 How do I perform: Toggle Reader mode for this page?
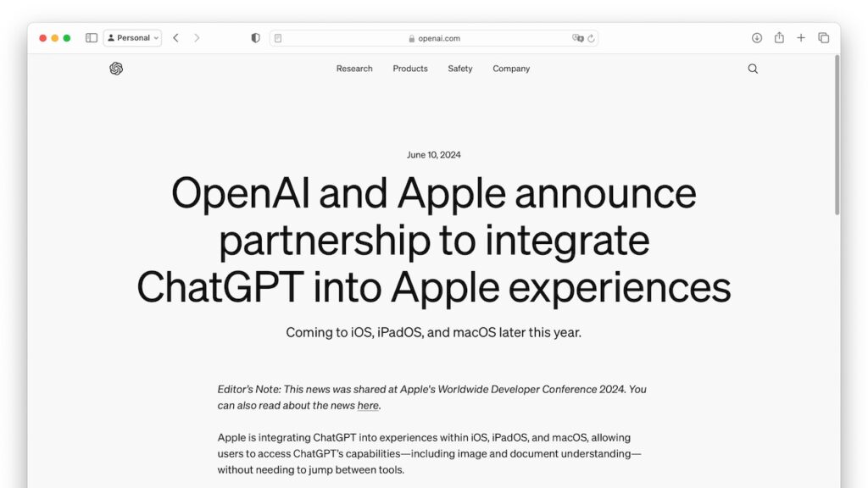pyautogui.click(x=277, y=37)
